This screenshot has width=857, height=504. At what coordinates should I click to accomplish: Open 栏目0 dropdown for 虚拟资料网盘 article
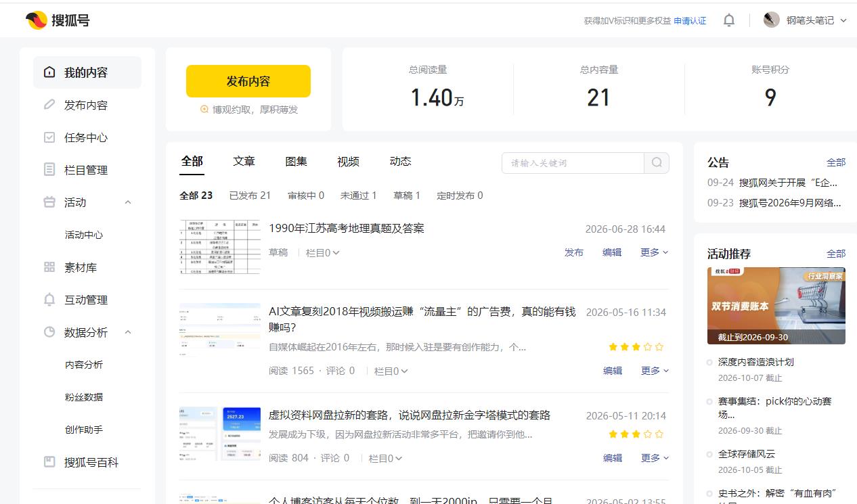[x=386, y=458]
